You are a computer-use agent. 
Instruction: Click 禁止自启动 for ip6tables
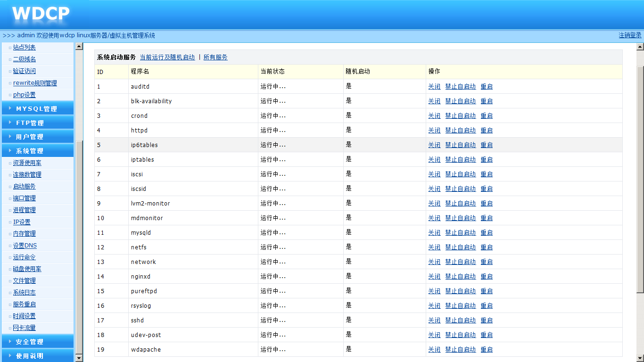click(461, 145)
